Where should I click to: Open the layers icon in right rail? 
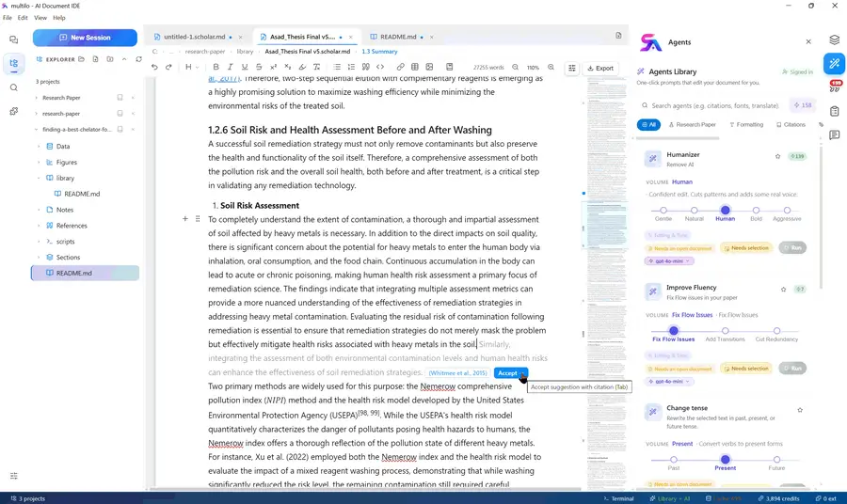(835, 39)
